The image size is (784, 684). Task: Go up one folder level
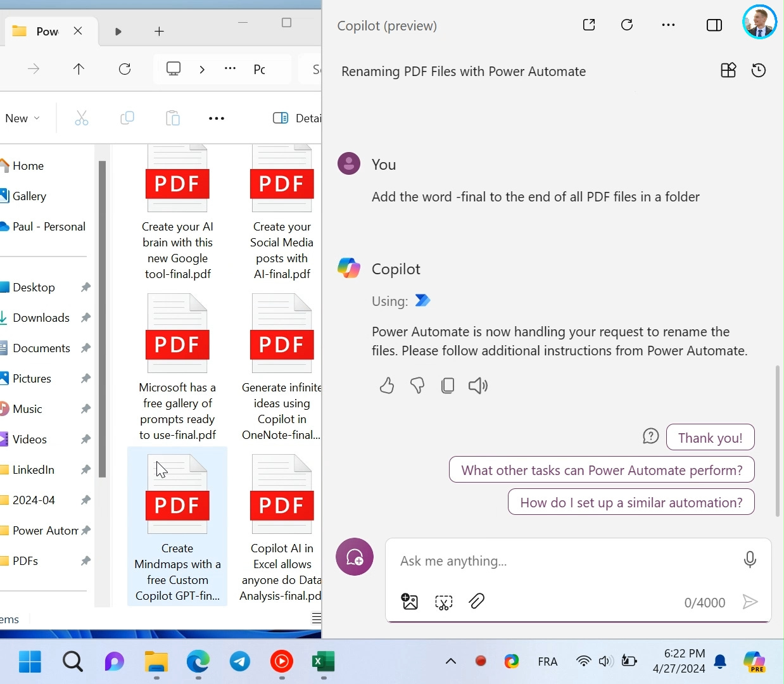click(79, 69)
